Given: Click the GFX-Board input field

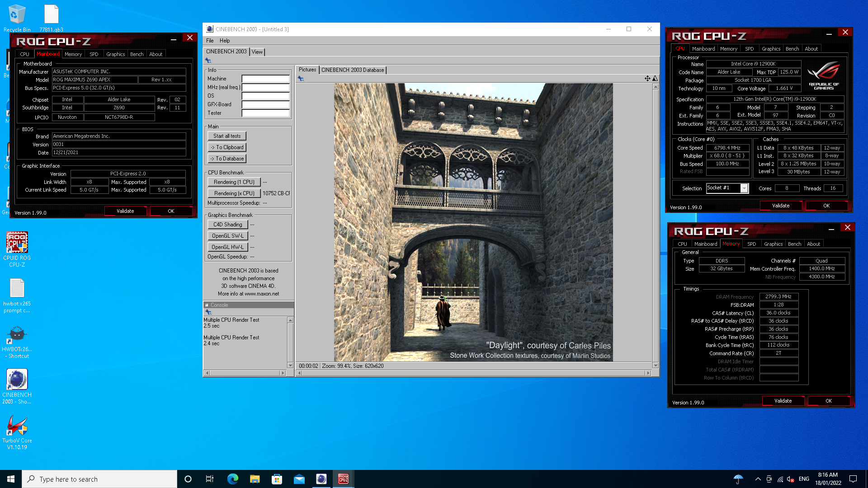Looking at the screenshot, I should (265, 104).
